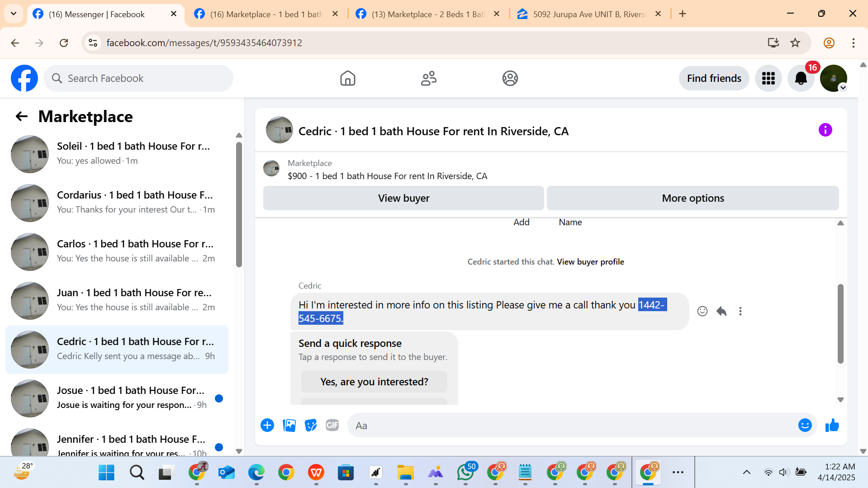The image size is (868, 488).
Task: Expand the tab search dropdown arrow
Action: [x=14, y=14]
